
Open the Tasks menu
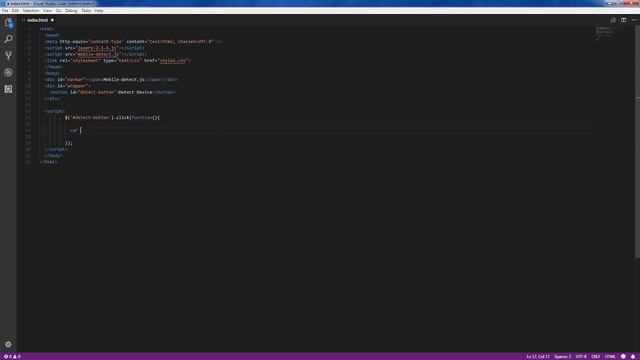86,11
